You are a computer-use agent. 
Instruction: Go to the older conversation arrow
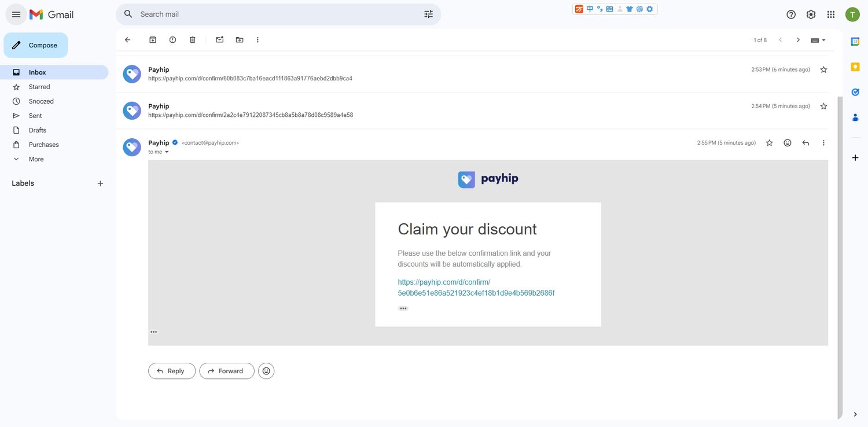[x=798, y=40]
